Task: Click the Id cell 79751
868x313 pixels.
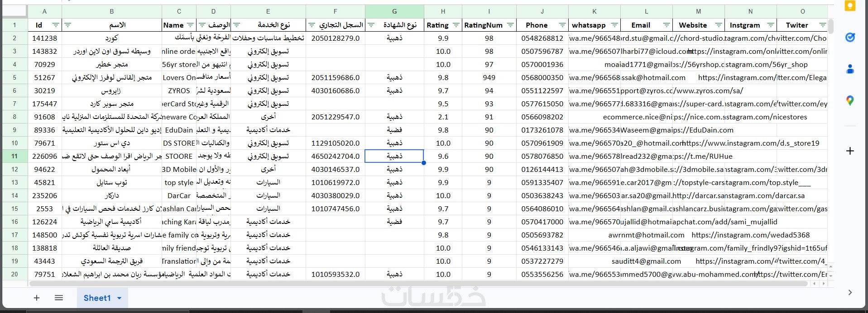Action: pyautogui.click(x=44, y=274)
